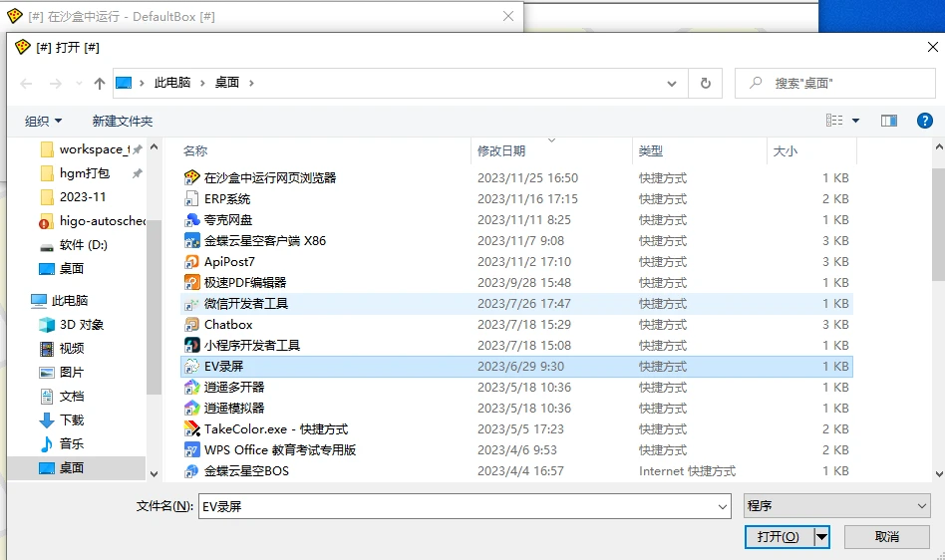The height and width of the screenshot is (560, 945).
Task: Expand the 文件名 combo box arrow
Action: (723, 506)
